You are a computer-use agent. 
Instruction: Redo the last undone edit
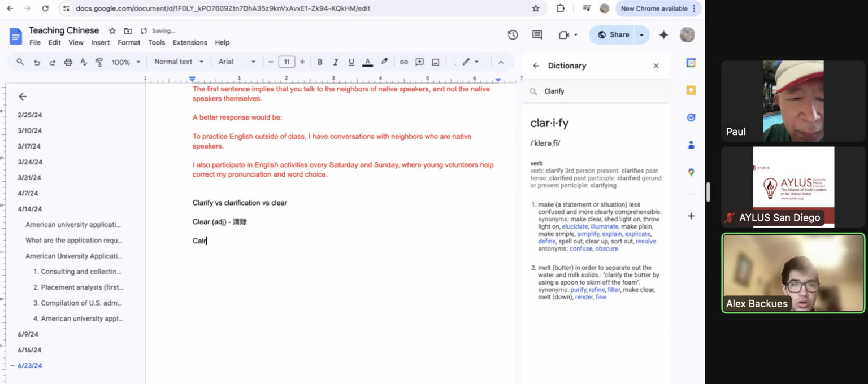click(x=53, y=62)
